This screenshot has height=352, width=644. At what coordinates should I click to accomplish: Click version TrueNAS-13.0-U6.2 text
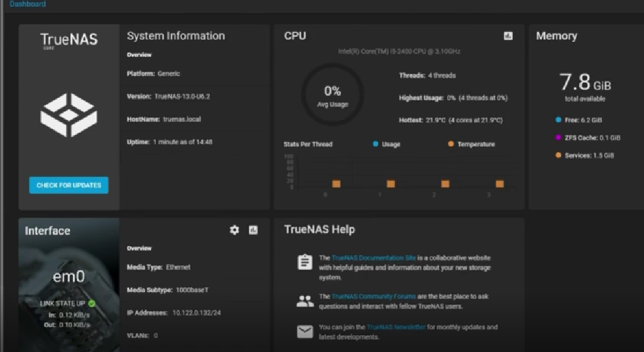(x=182, y=97)
